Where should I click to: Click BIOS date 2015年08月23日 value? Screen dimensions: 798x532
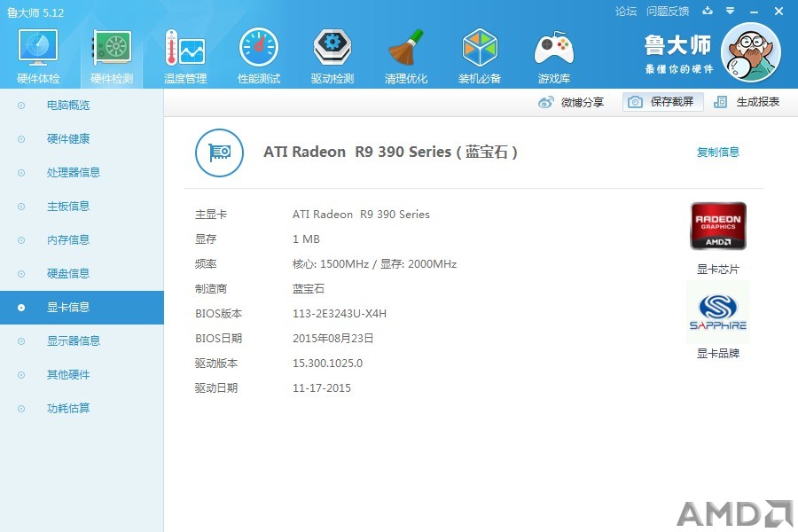tap(332, 339)
